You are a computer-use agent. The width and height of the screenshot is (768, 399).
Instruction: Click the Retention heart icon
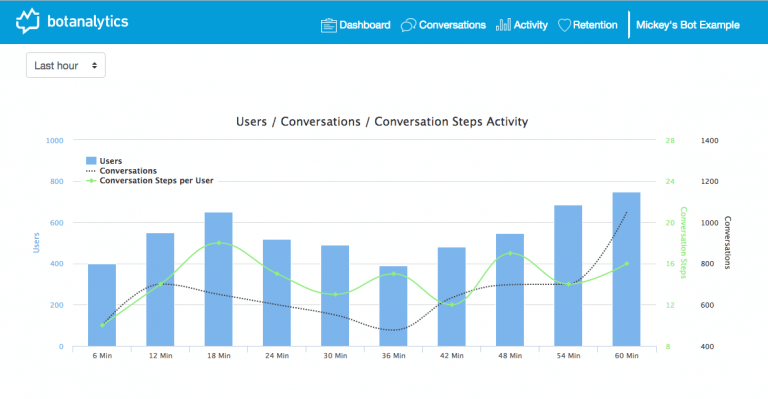point(564,25)
